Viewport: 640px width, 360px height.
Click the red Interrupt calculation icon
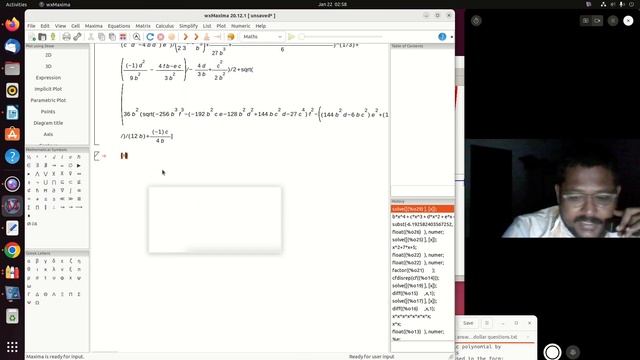tap(161, 37)
